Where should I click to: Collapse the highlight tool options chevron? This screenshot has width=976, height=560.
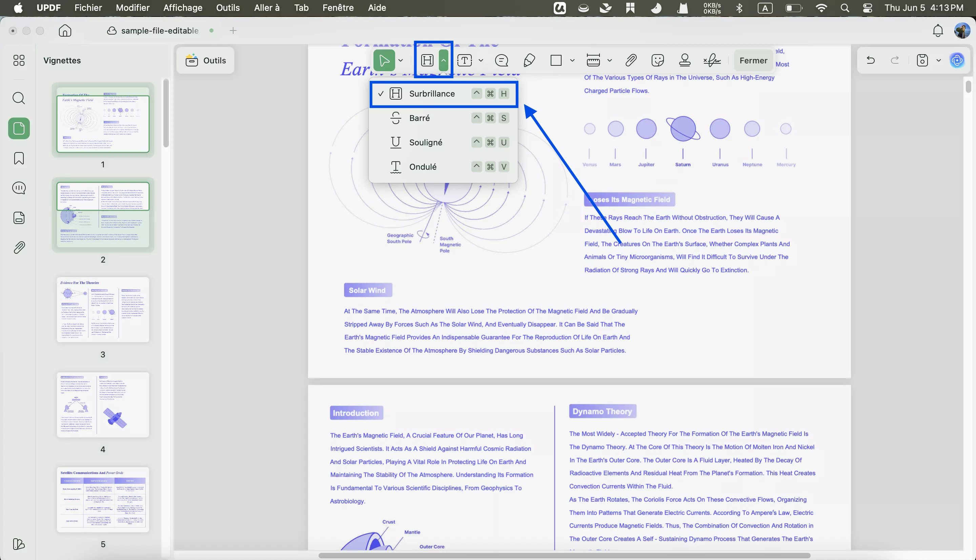(x=444, y=60)
